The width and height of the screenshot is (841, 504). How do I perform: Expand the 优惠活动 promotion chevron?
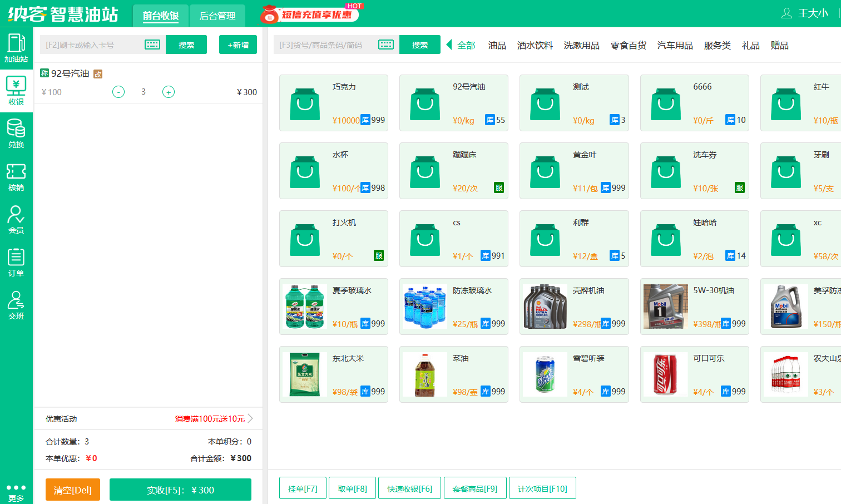[250, 418]
